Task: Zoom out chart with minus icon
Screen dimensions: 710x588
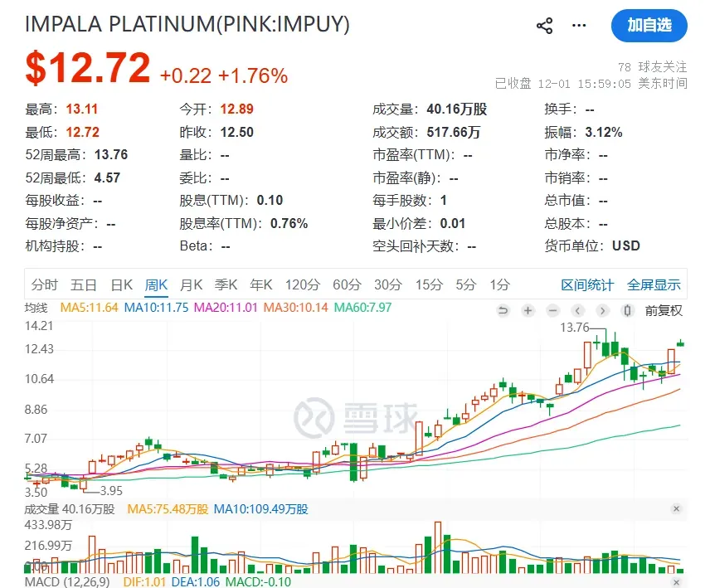Action: pos(552,310)
